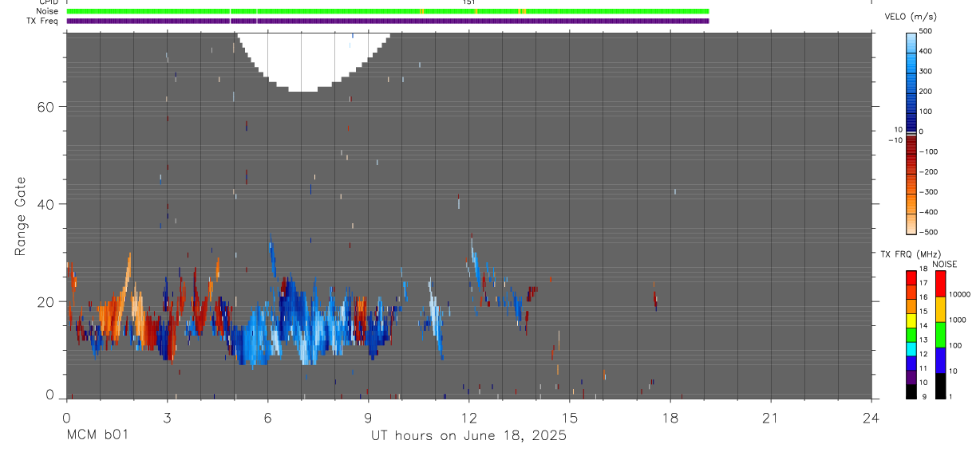Click the '3' UT hour tick label
The height and width of the screenshot is (452, 980).
coord(167,417)
